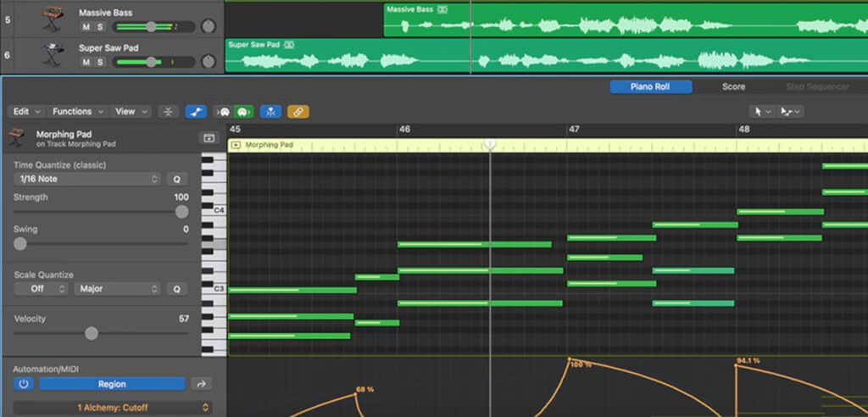The width and height of the screenshot is (868, 417).
Task: Click the Velocity slider handle
Action: click(x=92, y=333)
